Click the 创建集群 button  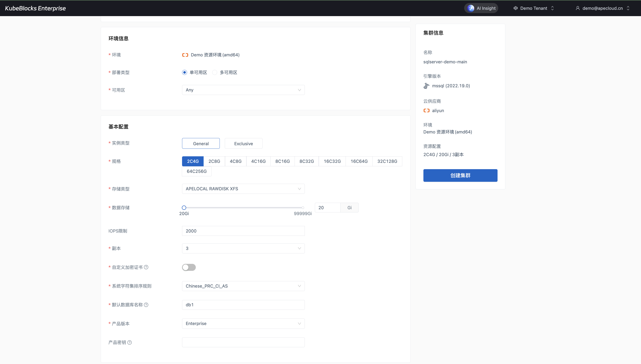pyautogui.click(x=460, y=175)
